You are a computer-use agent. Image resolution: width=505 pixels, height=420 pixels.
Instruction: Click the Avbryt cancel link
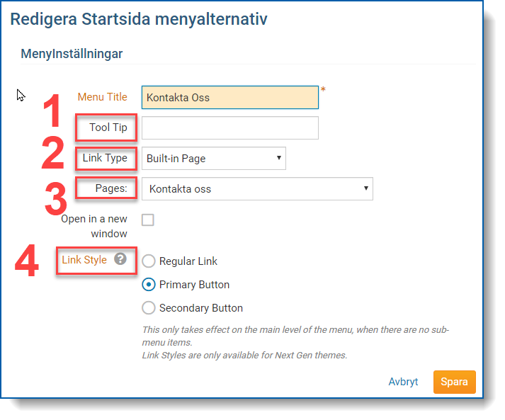tap(403, 382)
